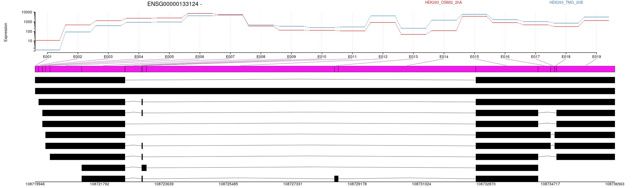The image size is (644, 188).
Task: Click the small exon at position 108728400
Action: click(x=336, y=179)
